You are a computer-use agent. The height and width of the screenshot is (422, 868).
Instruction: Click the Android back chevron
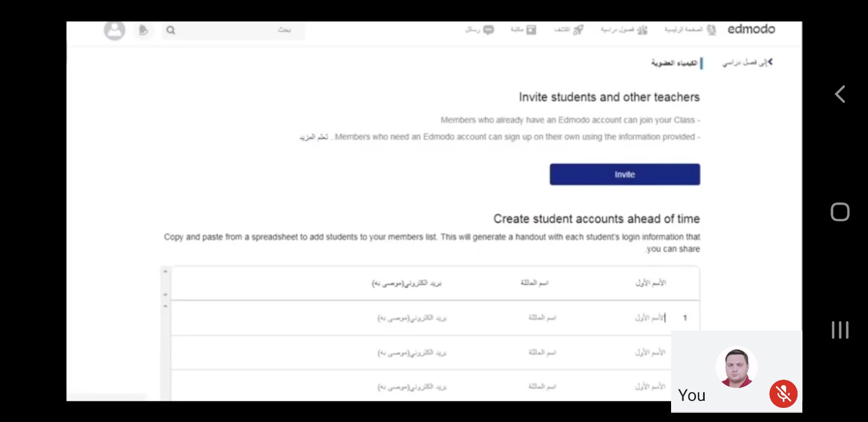(840, 94)
